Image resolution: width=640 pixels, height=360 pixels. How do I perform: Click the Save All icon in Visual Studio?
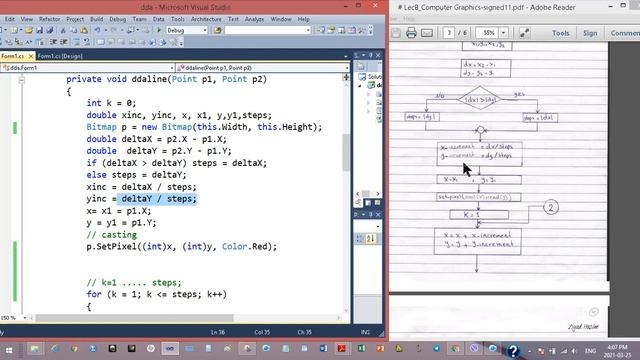pos(49,30)
